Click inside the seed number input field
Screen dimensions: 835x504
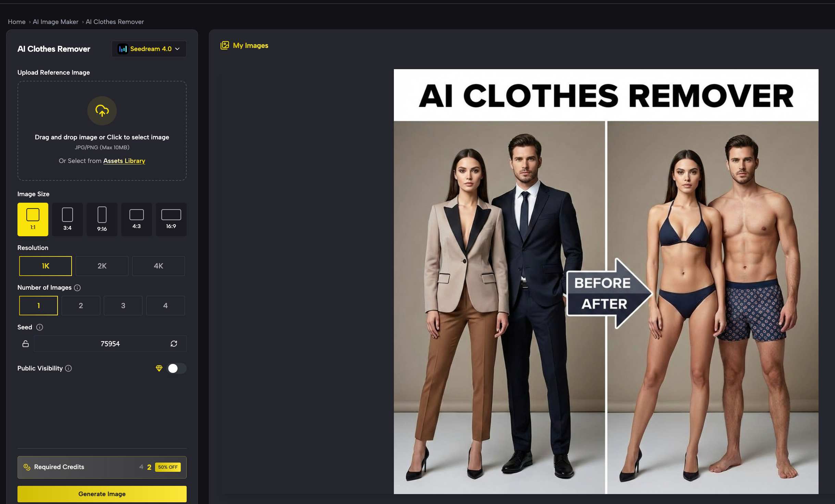point(110,343)
